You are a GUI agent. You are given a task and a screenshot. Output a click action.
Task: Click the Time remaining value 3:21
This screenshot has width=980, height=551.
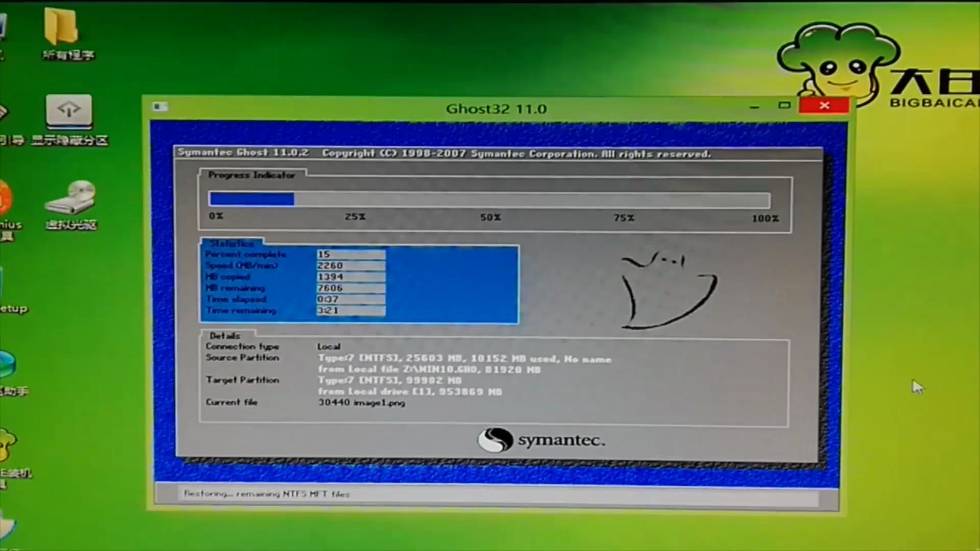pyautogui.click(x=351, y=310)
